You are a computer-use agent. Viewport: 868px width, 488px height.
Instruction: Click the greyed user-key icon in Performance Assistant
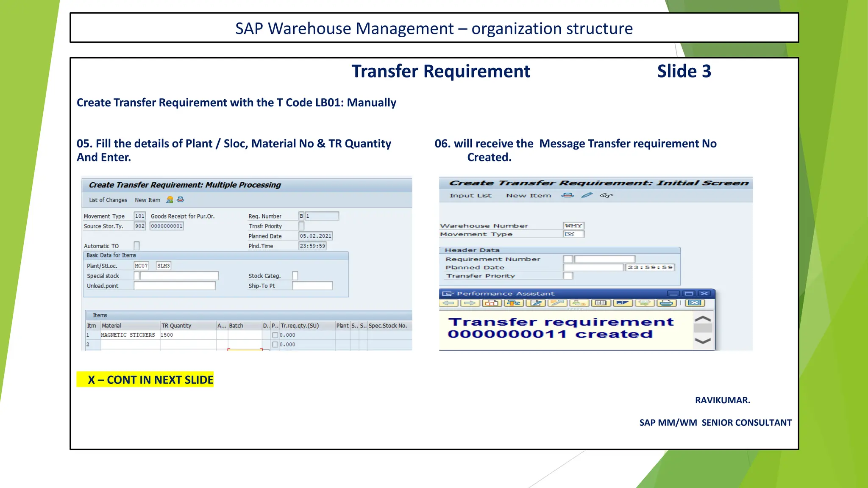coord(579,303)
